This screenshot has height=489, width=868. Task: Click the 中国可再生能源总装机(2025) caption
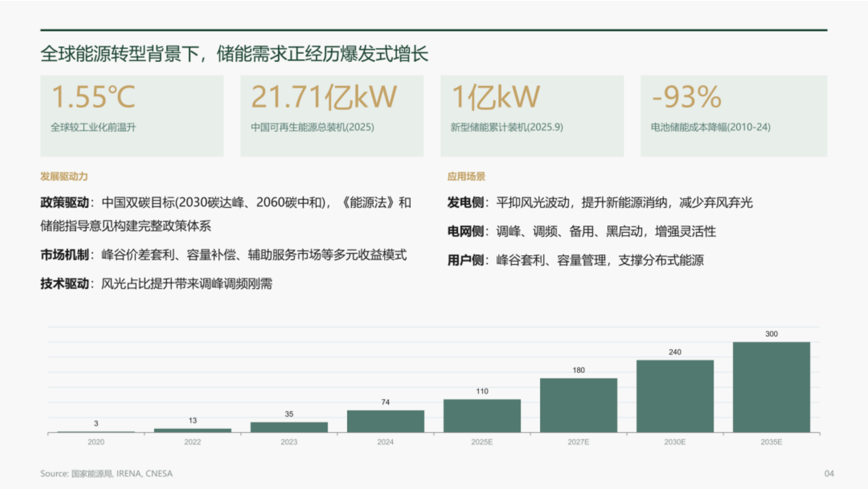click(x=312, y=127)
